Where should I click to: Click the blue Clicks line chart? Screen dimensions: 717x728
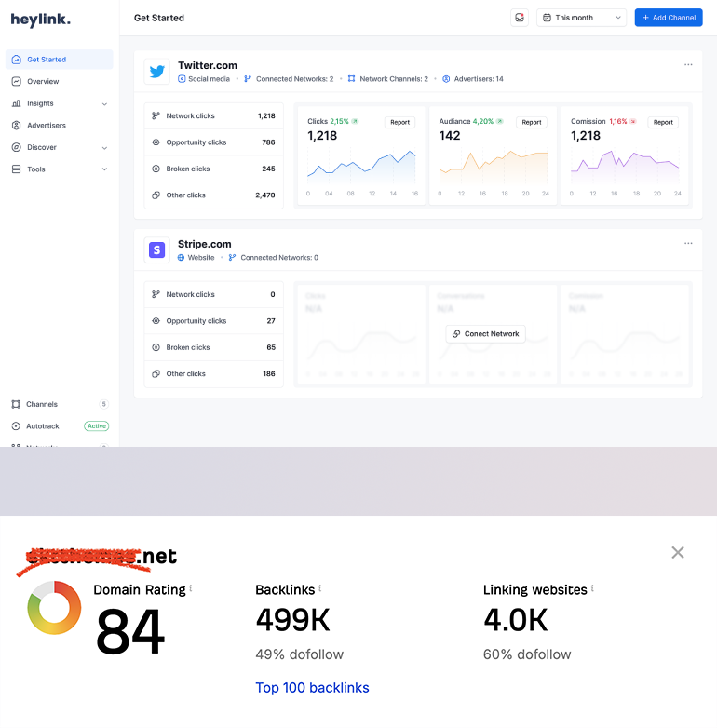[361, 166]
